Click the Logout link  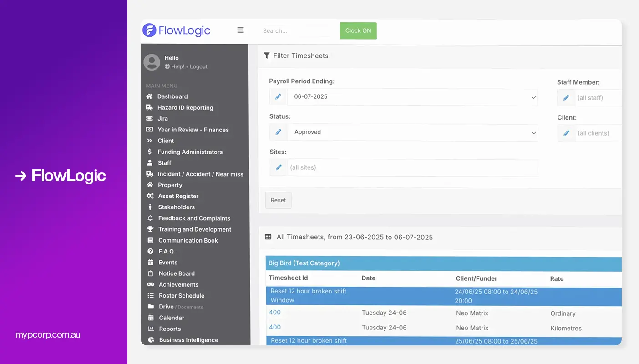click(x=198, y=66)
